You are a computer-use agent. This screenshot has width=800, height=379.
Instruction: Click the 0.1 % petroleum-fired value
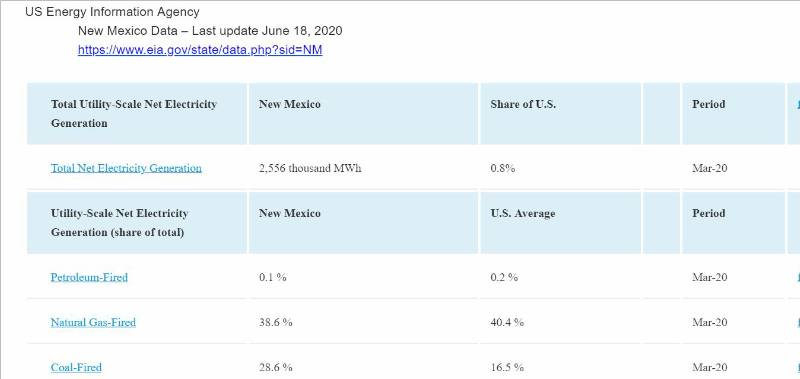[272, 277]
